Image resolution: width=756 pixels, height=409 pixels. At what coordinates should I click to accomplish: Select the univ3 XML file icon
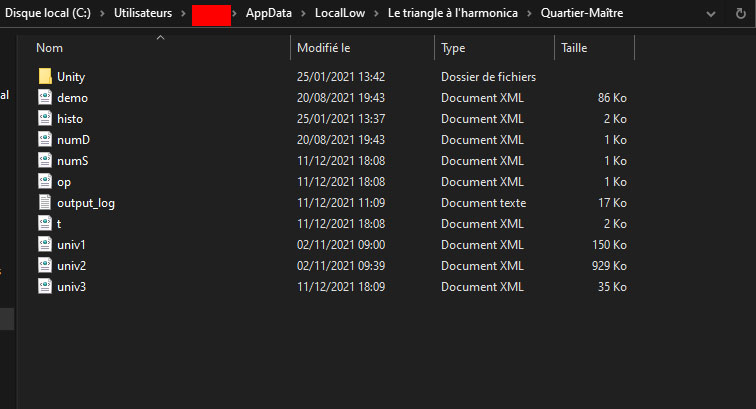tap(45, 287)
